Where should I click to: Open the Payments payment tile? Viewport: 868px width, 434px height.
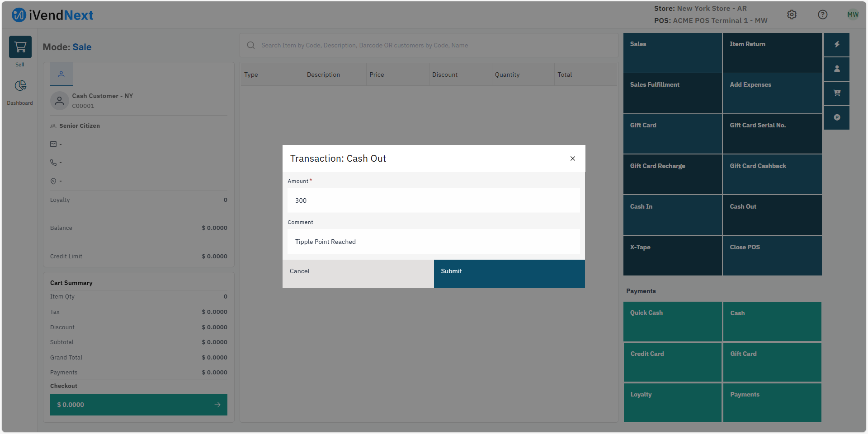(x=772, y=403)
